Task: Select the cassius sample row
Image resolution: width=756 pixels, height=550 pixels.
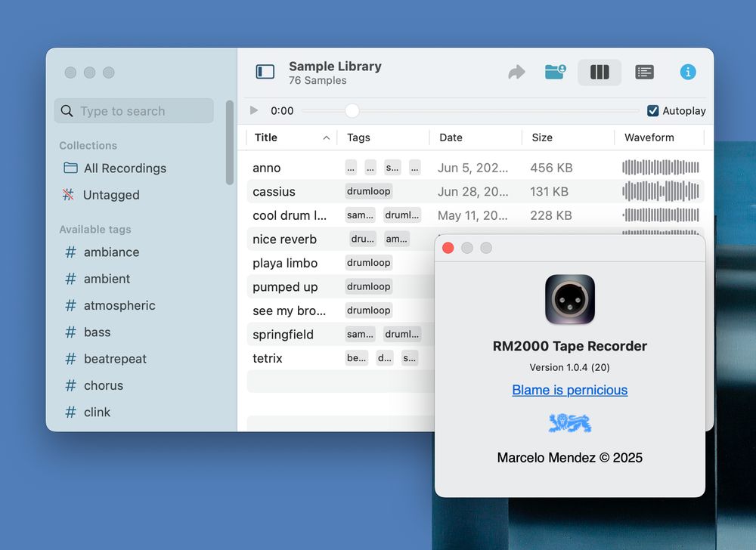Action: 476,191
